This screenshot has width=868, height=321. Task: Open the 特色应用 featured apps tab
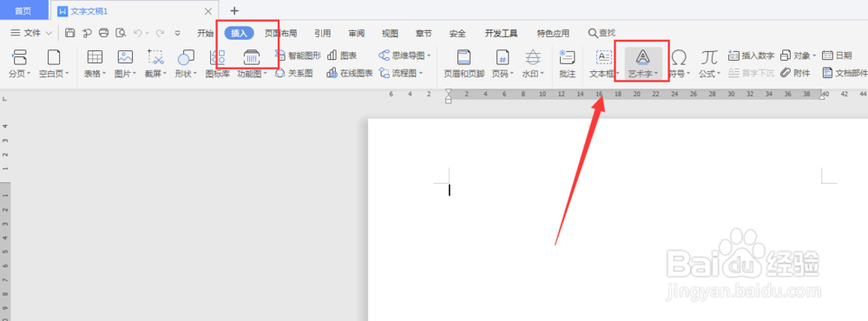click(x=553, y=33)
